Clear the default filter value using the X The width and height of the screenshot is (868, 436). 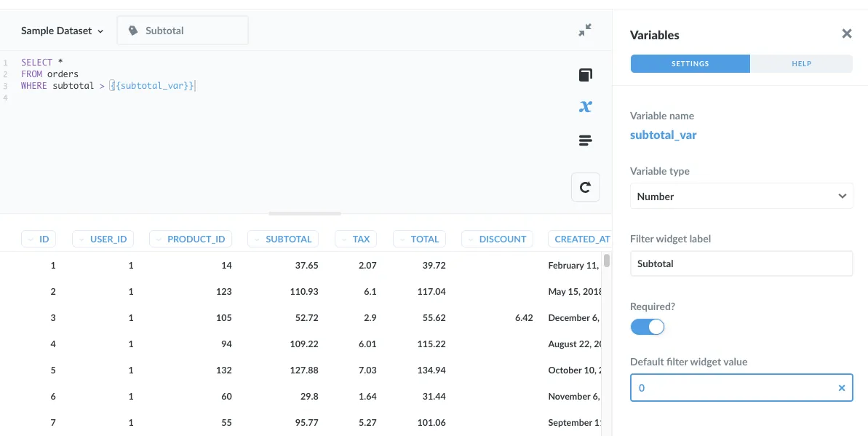(x=841, y=388)
